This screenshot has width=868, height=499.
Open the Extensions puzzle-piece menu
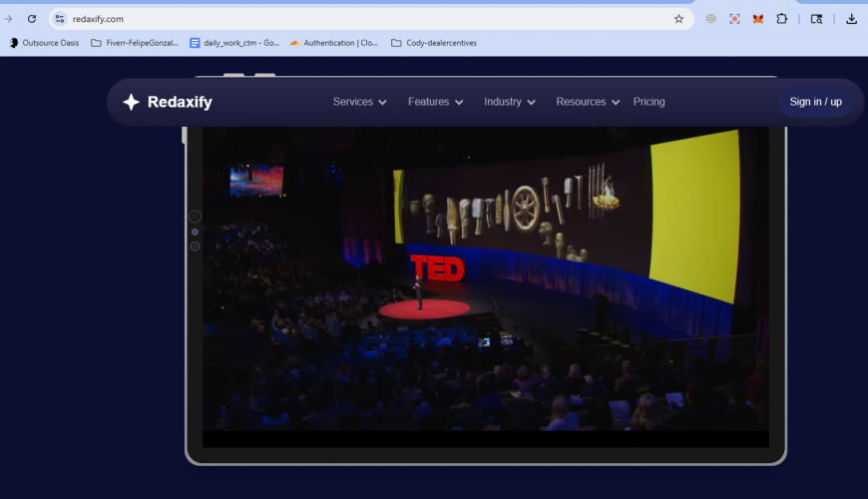[x=781, y=19]
